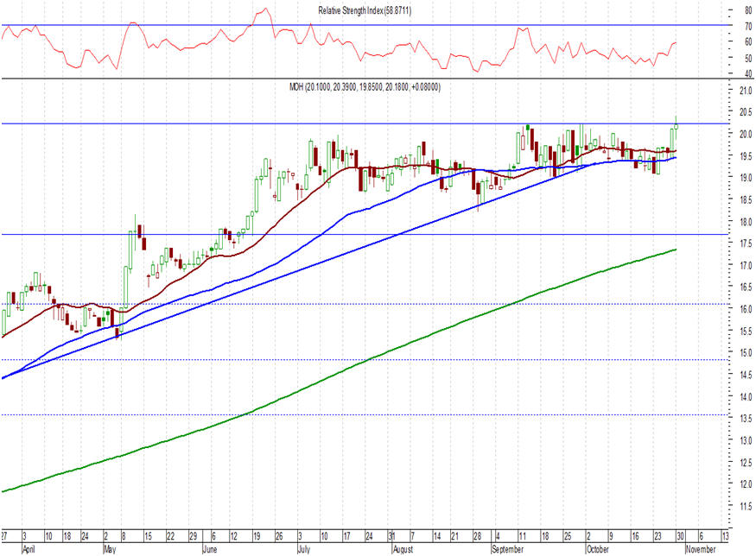Click the 26 date label in June

click(279, 536)
